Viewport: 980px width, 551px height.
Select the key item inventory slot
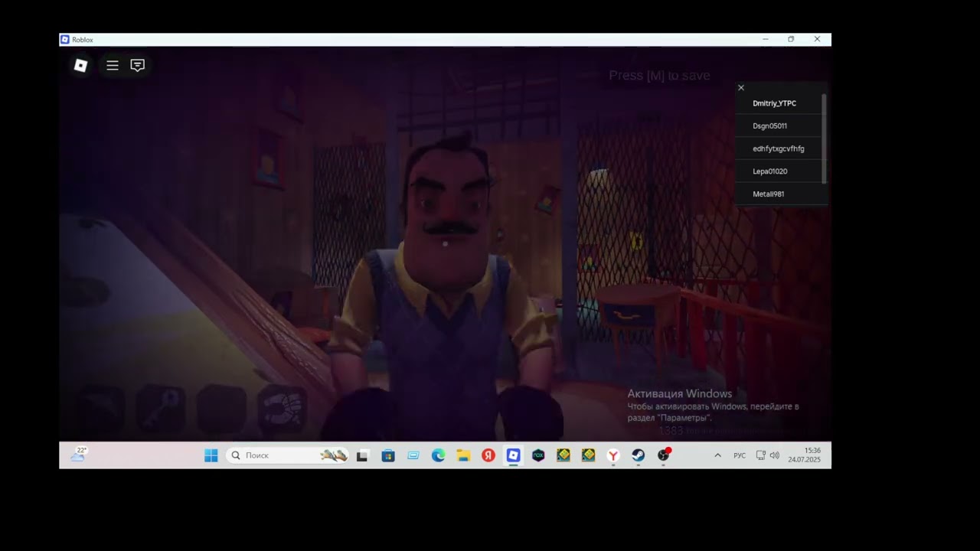click(x=160, y=409)
